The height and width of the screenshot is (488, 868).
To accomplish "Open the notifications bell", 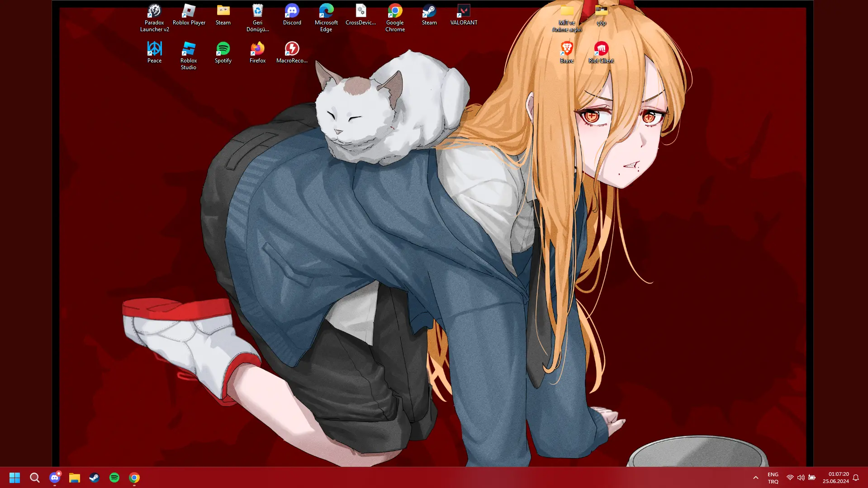I will click(856, 478).
